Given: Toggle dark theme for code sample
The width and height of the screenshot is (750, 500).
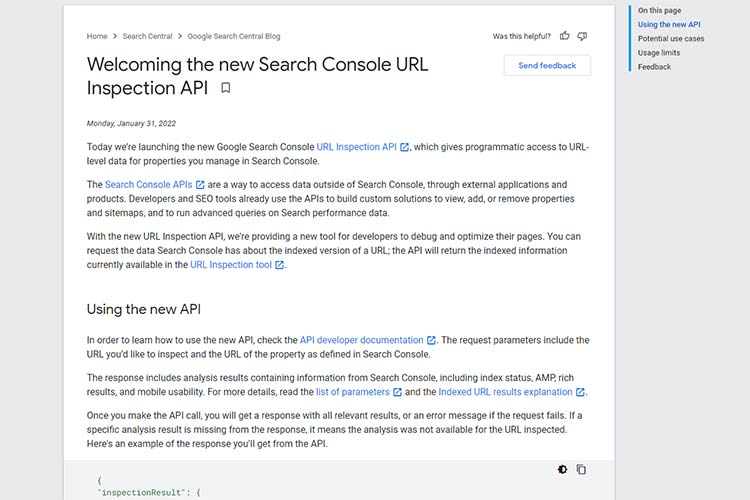Looking at the screenshot, I should [563, 469].
